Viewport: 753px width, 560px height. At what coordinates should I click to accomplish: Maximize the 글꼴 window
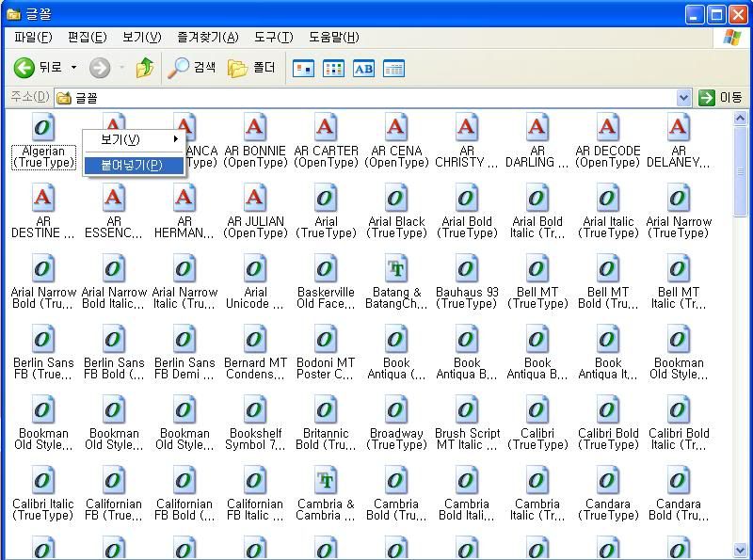pyautogui.click(x=716, y=15)
